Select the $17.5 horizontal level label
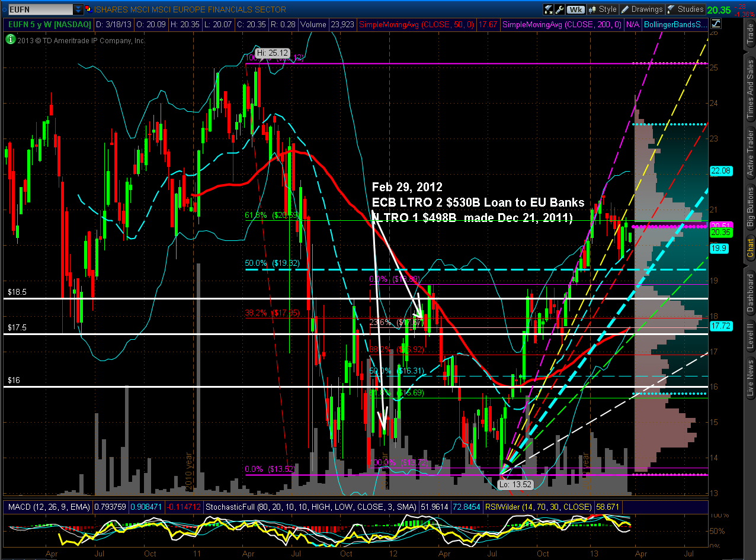The image size is (756, 560). [17, 327]
